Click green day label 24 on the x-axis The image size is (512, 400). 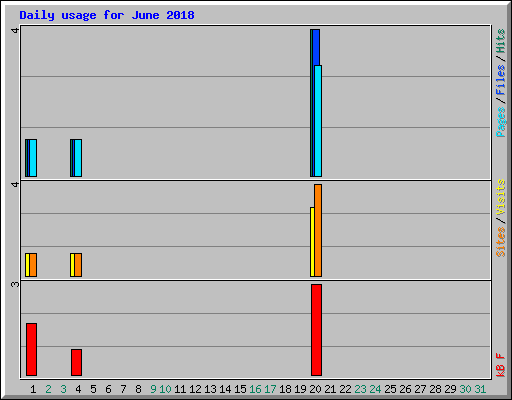[x=375, y=389]
